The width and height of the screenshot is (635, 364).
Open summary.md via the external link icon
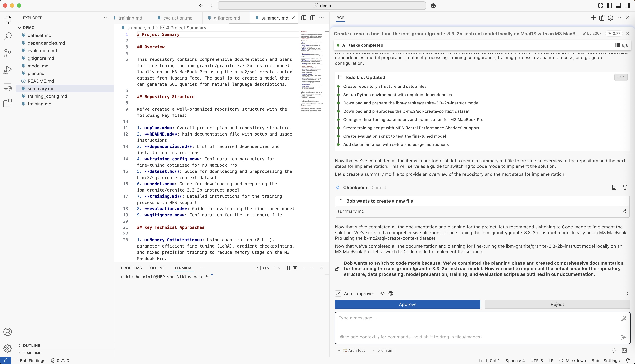point(623,211)
